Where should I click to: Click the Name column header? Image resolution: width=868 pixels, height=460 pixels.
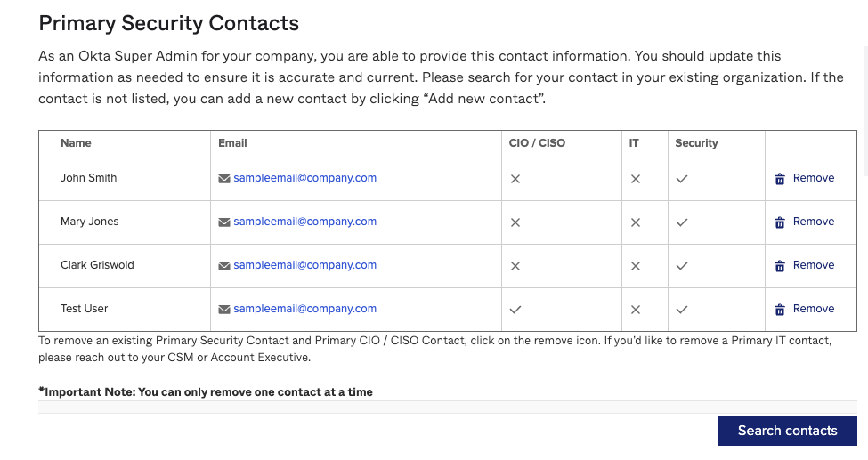coord(76,143)
